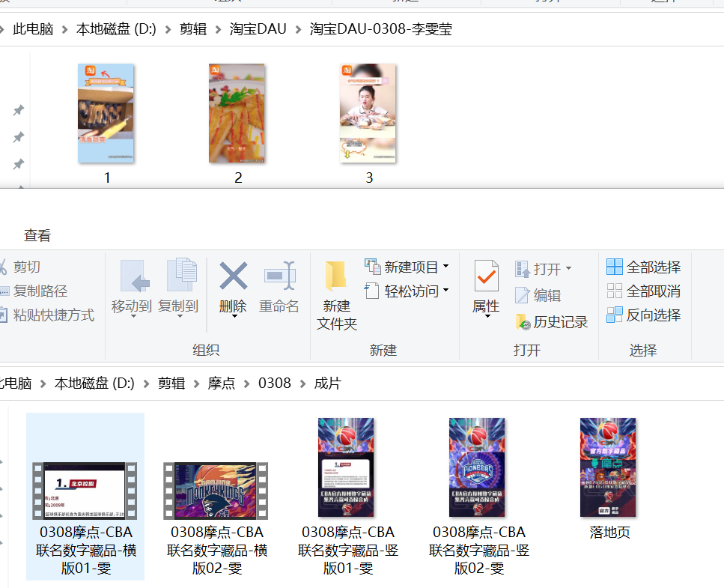Expand the 新建项目 dropdown arrow
This screenshot has width=724, height=588.
click(x=445, y=266)
